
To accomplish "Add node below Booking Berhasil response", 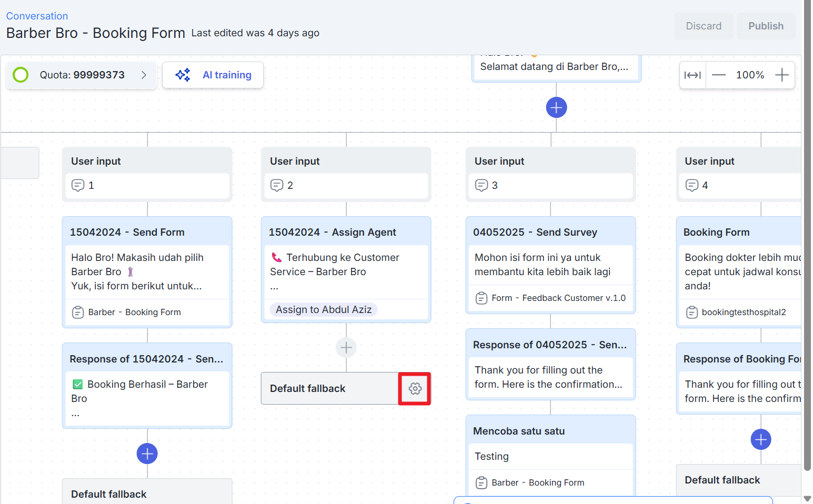I will 147,453.
